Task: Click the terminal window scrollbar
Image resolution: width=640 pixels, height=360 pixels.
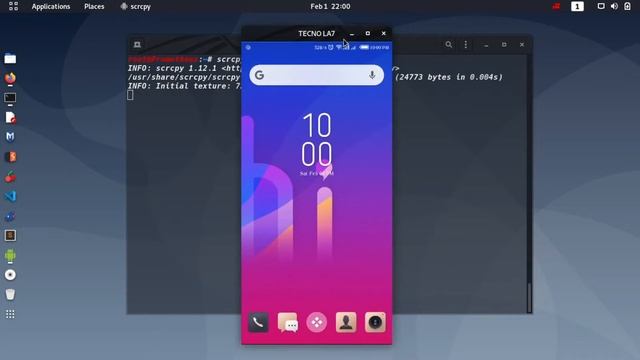Action: 529,298
